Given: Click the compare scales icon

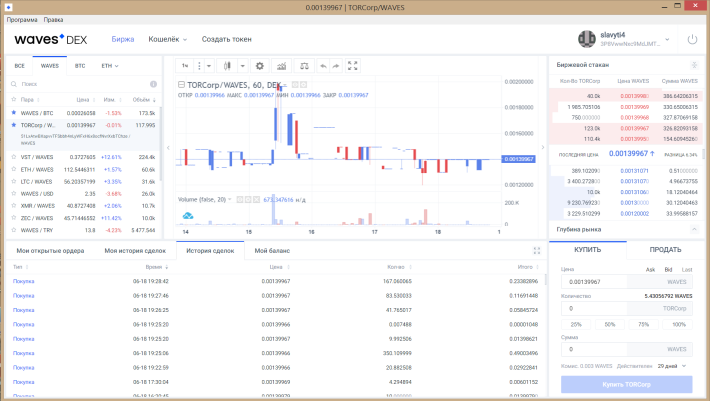Looking at the screenshot, I should click(x=304, y=66).
